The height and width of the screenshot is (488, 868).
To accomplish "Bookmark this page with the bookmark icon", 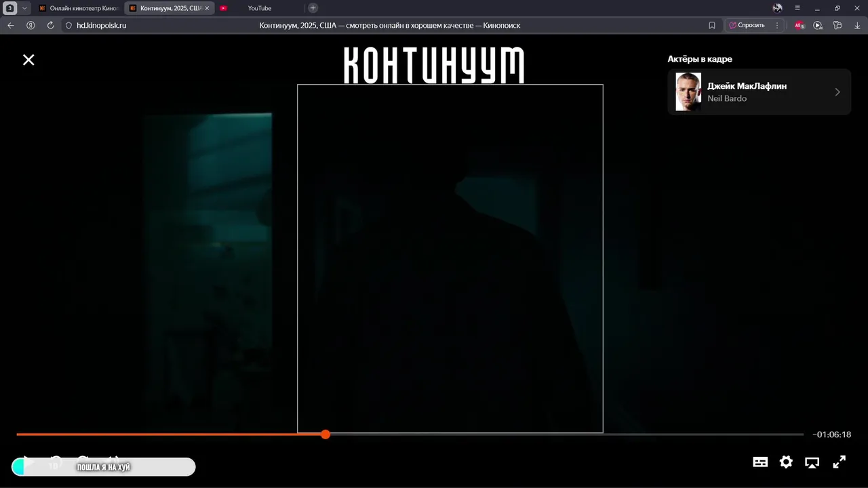I will [x=712, y=25].
